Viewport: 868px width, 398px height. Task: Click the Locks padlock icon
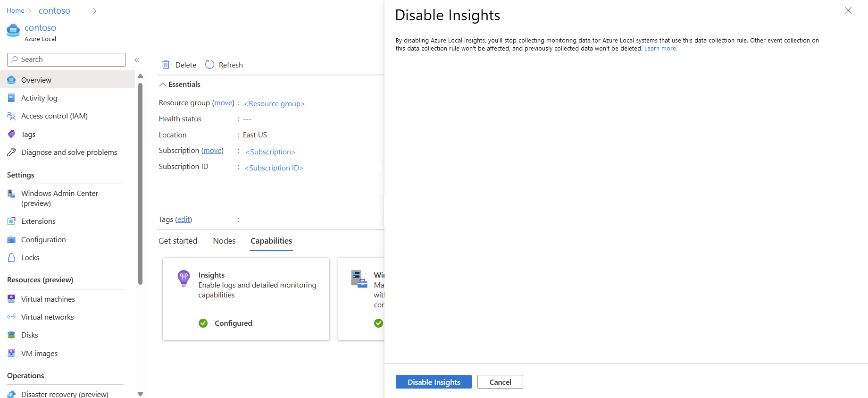coord(11,257)
